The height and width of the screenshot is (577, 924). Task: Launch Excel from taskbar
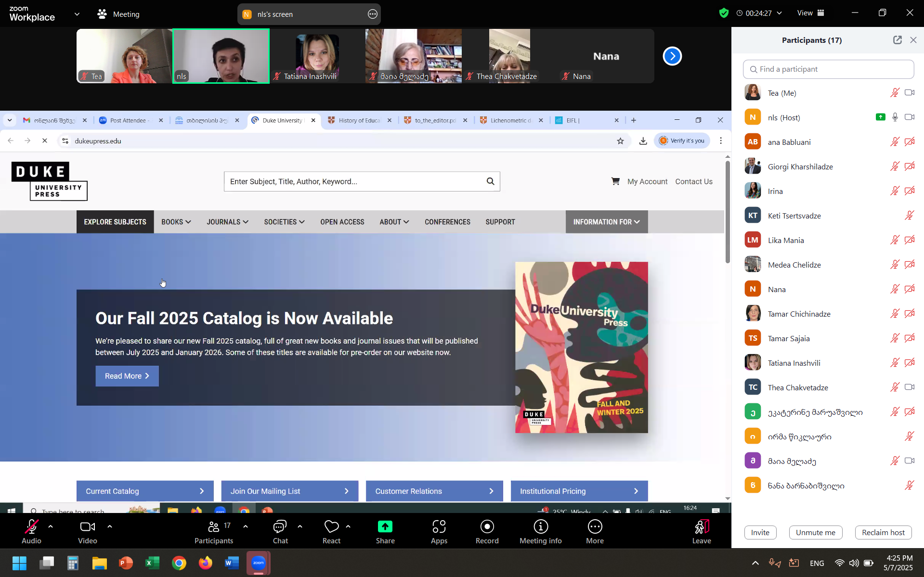[x=153, y=563]
